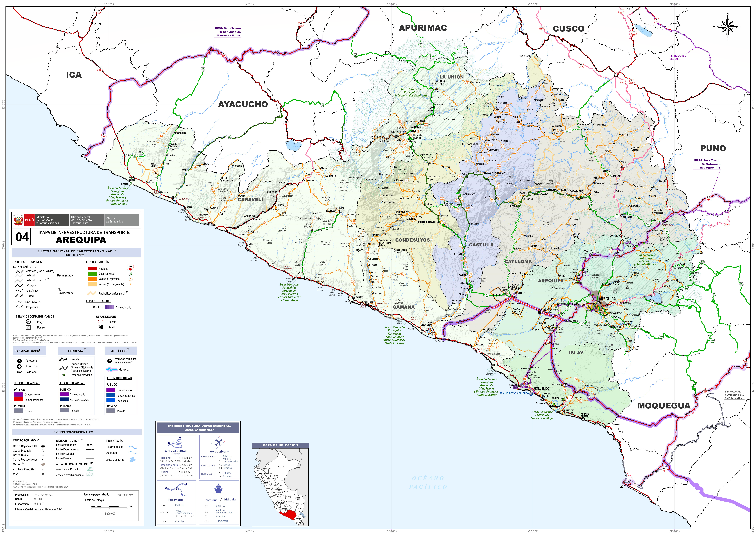Click the Estación Ferroviaria green legend symbol
Viewport: 756px width, 535px height.
pyautogui.click(x=64, y=375)
